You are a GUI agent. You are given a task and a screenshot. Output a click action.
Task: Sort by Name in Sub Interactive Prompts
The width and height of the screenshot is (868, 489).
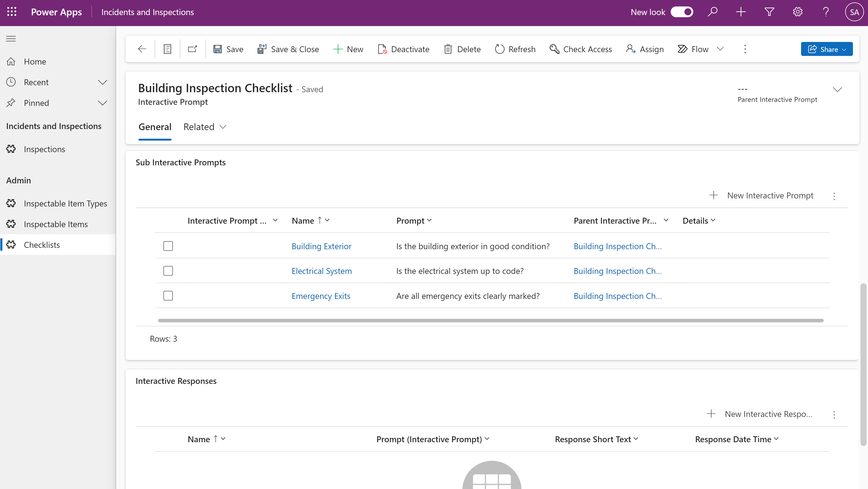coord(311,221)
